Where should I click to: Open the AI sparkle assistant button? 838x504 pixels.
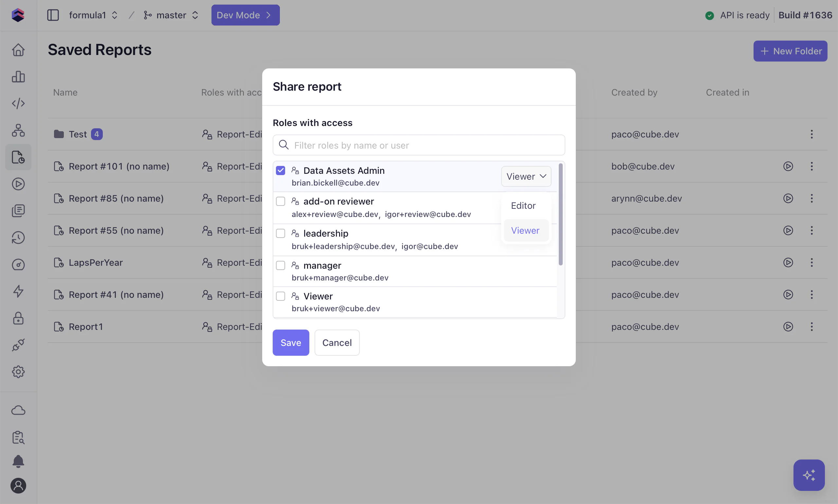(809, 475)
